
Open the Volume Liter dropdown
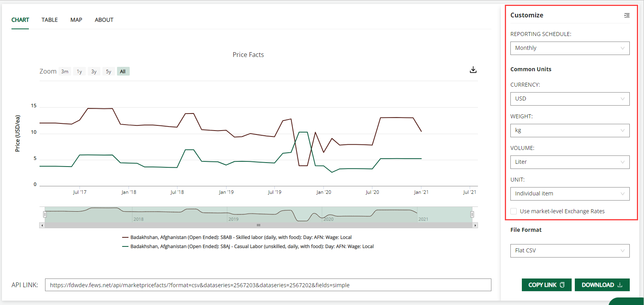tap(569, 162)
